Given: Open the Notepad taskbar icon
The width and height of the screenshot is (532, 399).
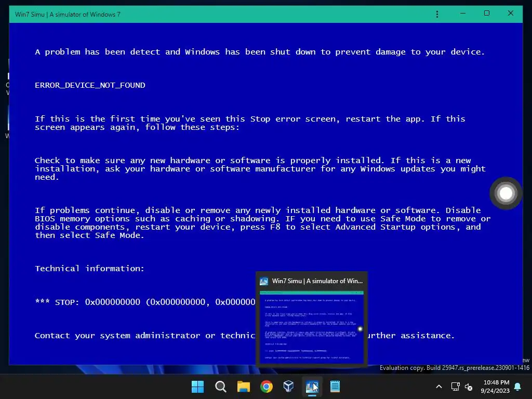Looking at the screenshot, I should 335,387.
